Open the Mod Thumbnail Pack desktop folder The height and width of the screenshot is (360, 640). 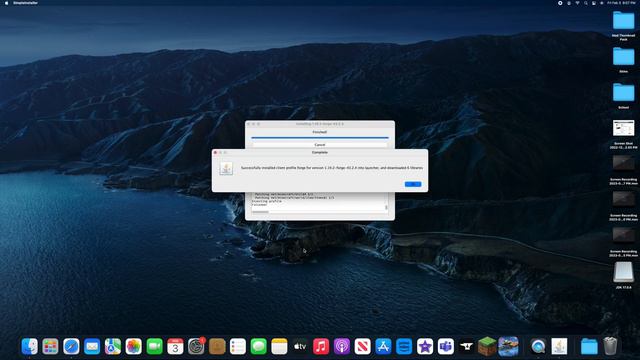coord(624,20)
